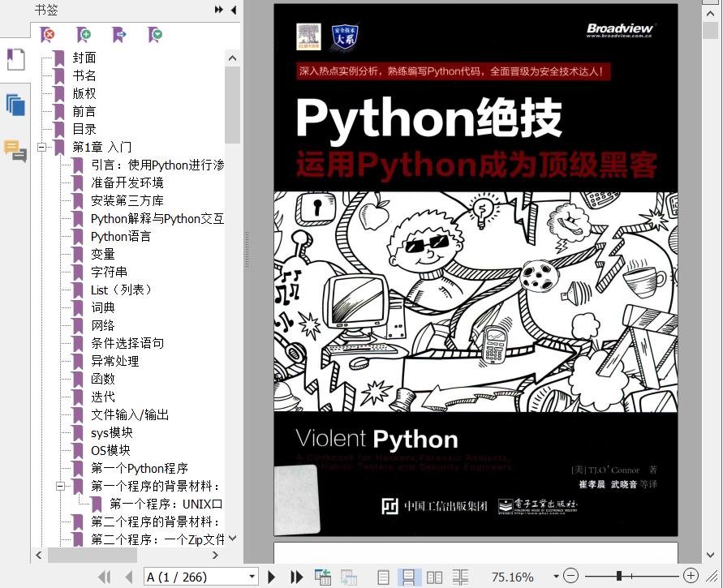Screen dimensions: 723x588
Task: Select the 目录 bookmark
Action: pos(84,130)
